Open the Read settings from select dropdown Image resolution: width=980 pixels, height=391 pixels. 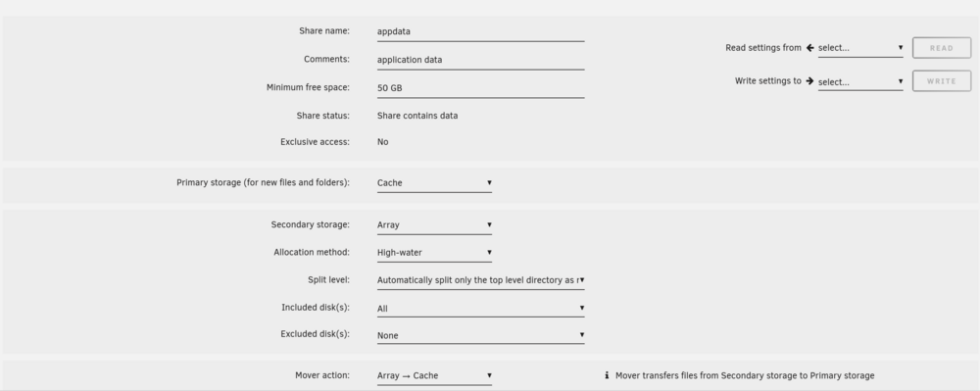click(x=860, y=48)
